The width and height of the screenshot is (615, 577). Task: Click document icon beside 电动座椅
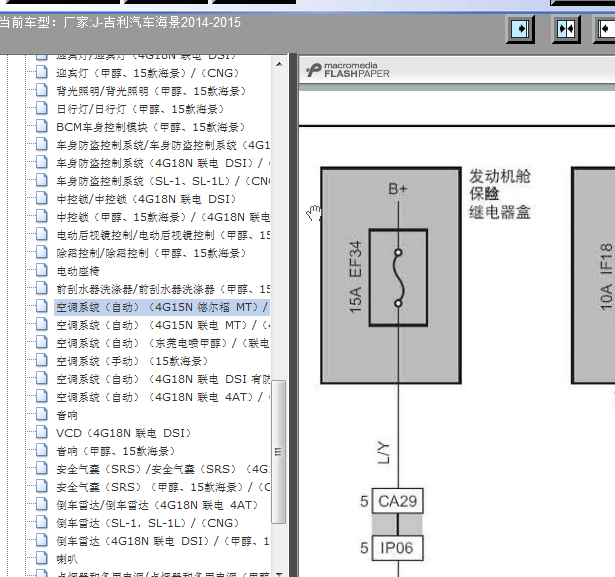pyautogui.click(x=42, y=270)
